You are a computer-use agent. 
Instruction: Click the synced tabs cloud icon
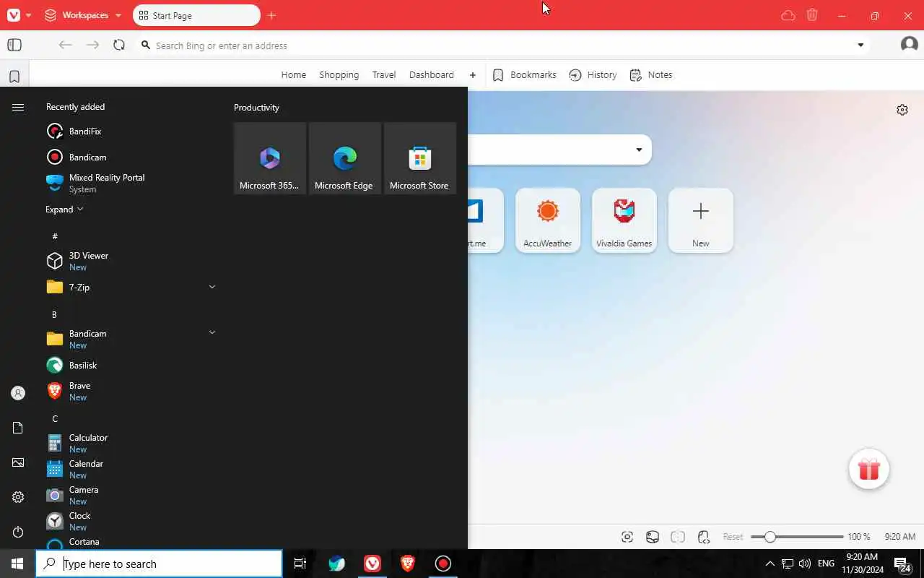click(x=788, y=15)
